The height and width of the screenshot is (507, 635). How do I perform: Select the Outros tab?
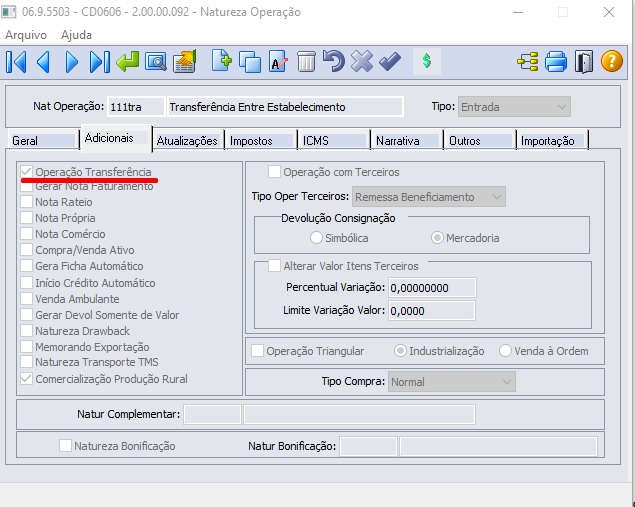point(479,141)
